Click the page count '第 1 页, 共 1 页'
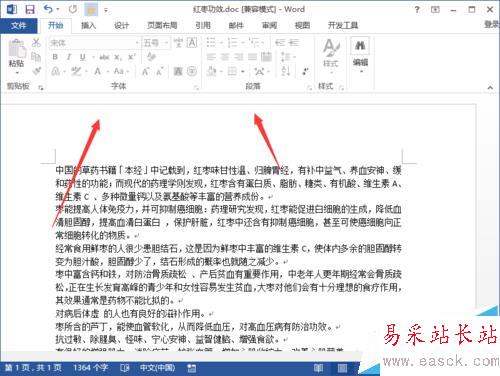 point(33,368)
